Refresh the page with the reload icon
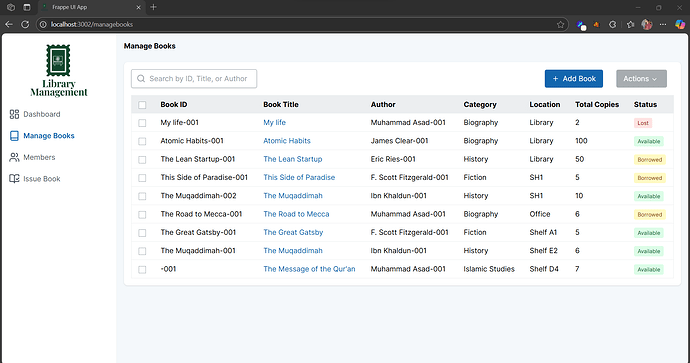 [x=25, y=25]
